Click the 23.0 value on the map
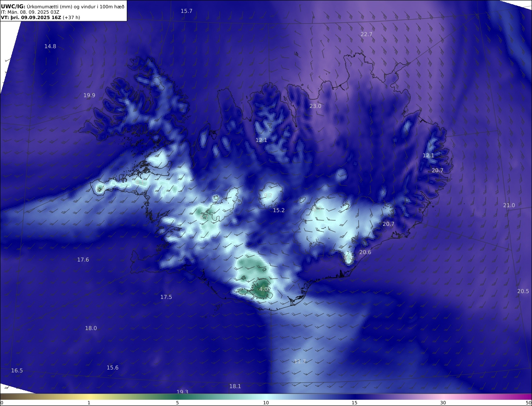 pyautogui.click(x=315, y=106)
